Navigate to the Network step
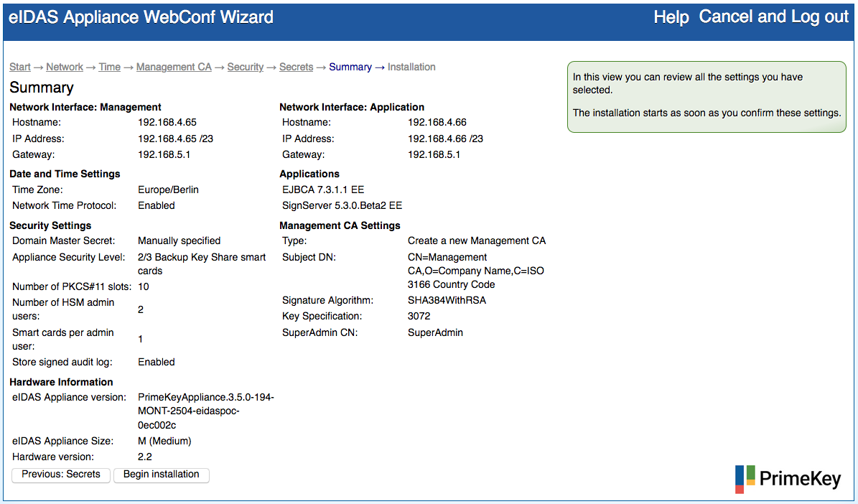Screen dimensions: 858x504 65,67
